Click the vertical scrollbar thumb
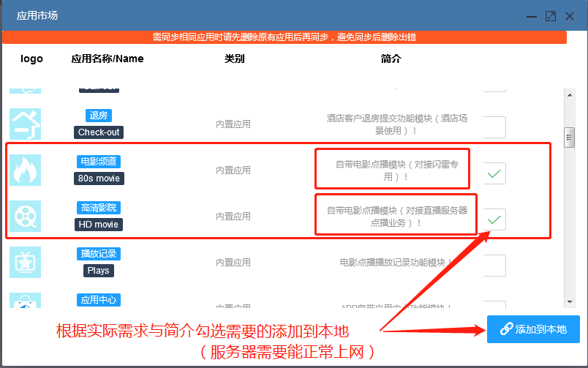The height and width of the screenshot is (368, 588). point(568,137)
